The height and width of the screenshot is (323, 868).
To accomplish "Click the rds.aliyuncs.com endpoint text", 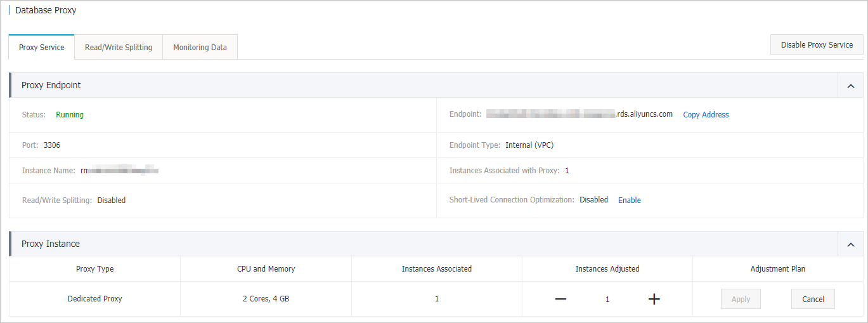I will click(645, 114).
